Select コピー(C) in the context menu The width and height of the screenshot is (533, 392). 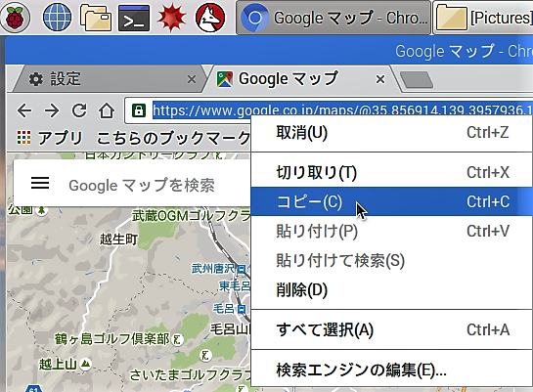tap(391, 201)
